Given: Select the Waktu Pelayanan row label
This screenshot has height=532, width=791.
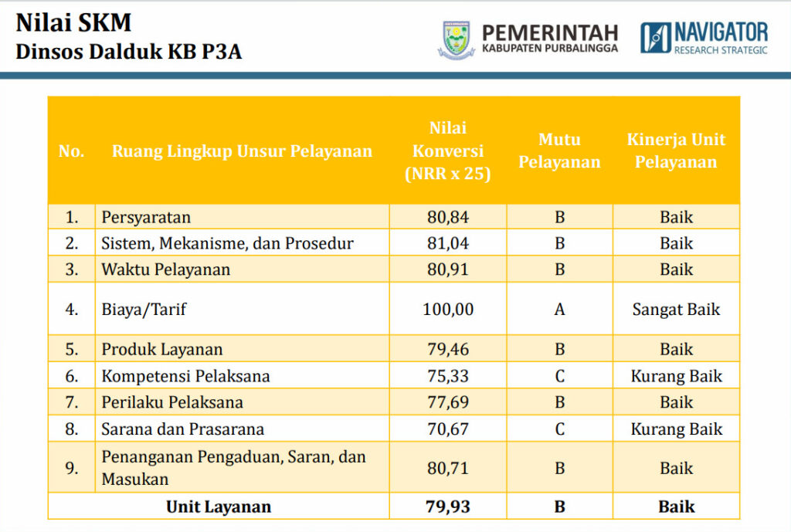Looking at the screenshot, I should (x=166, y=269).
